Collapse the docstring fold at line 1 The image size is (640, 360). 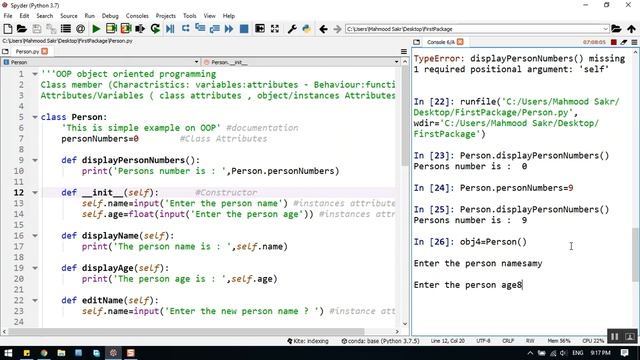(35, 74)
